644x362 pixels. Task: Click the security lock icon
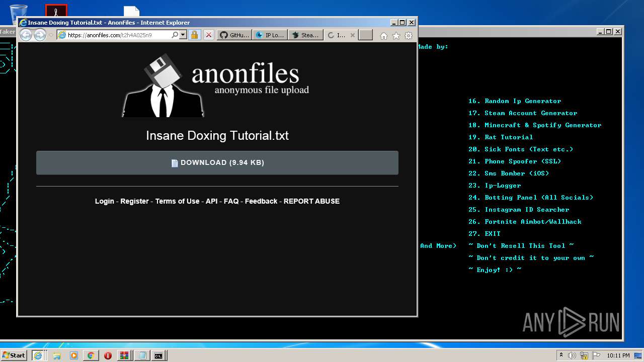[x=195, y=35]
